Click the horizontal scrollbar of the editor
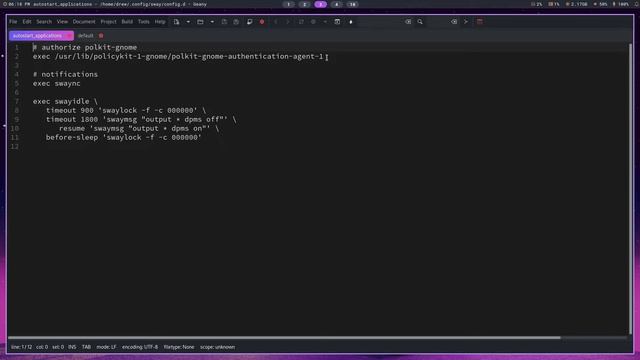640x360 pixels. pyautogui.click(x=284, y=338)
